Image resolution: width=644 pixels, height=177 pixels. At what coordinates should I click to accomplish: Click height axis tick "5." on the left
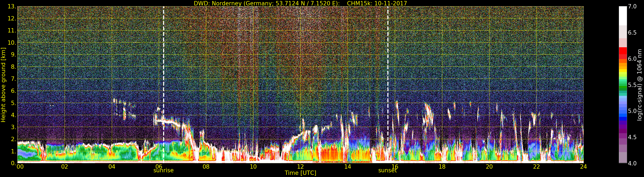pos(13,103)
